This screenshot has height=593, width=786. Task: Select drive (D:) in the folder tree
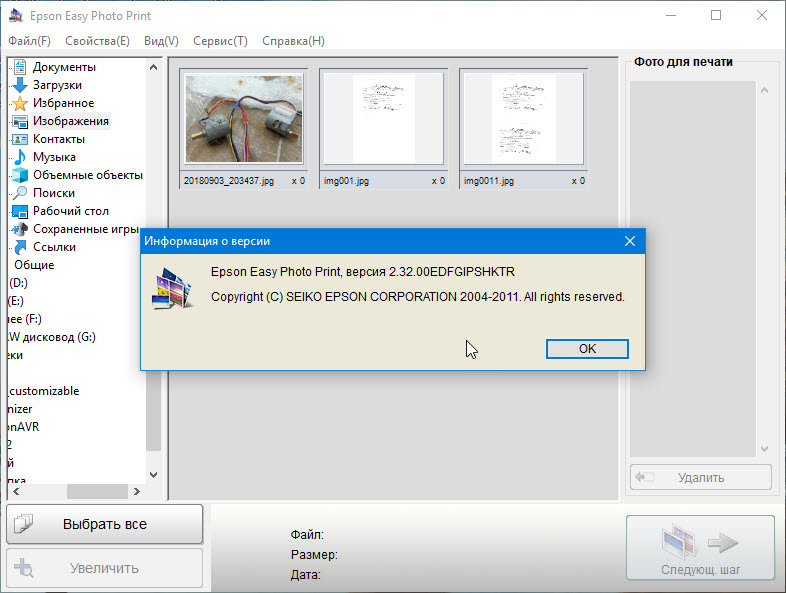[x=18, y=283]
